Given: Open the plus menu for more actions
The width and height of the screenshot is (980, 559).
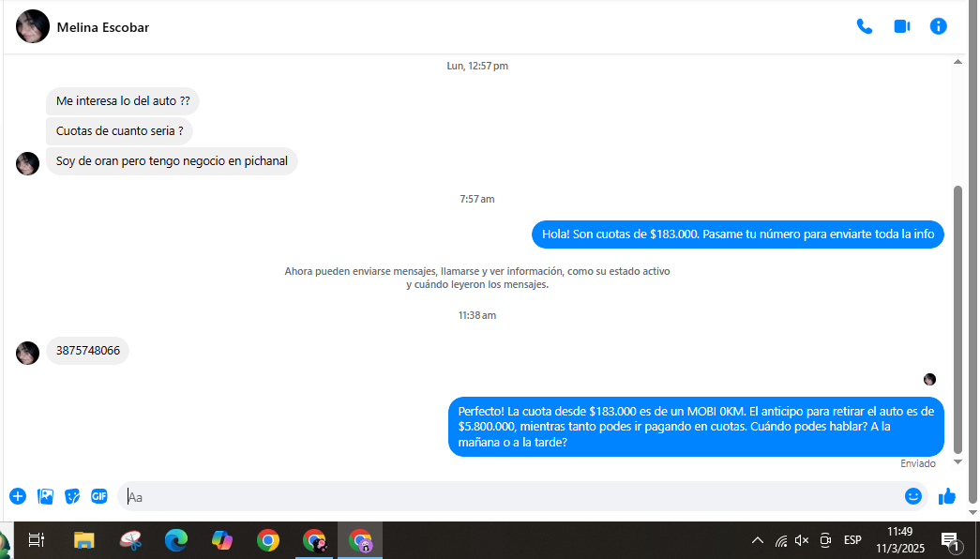Looking at the screenshot, I should (18, 496).
